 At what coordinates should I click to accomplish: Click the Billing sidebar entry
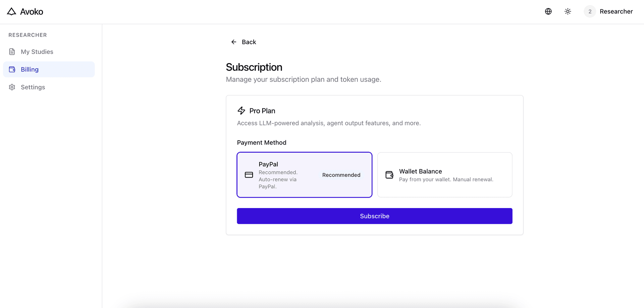pos(30,69)
